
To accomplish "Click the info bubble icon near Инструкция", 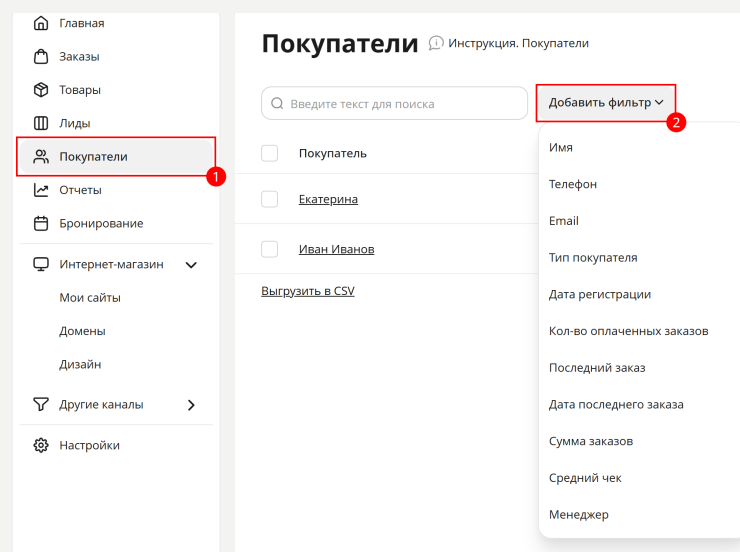I will (x=436, y=43).
